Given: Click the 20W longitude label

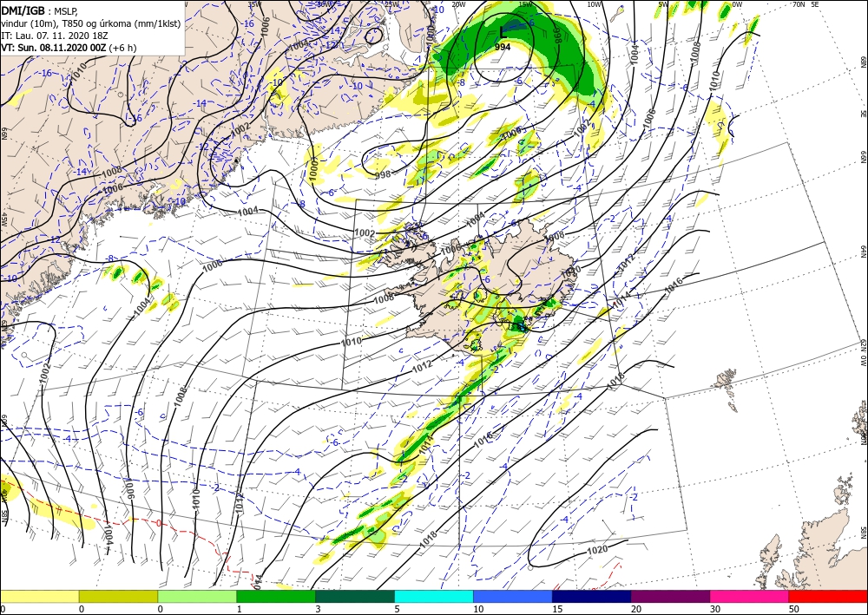Looking at the screenshot, I should [458, 4].
